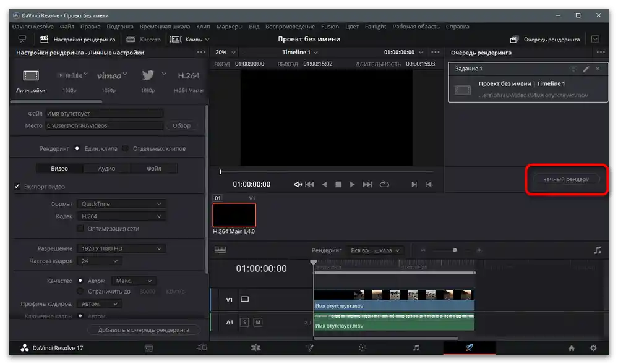The width and height of the screenshot is (618, 364).
Task: Edit Задание 1 with pencil icon
Action: point(586,69)
